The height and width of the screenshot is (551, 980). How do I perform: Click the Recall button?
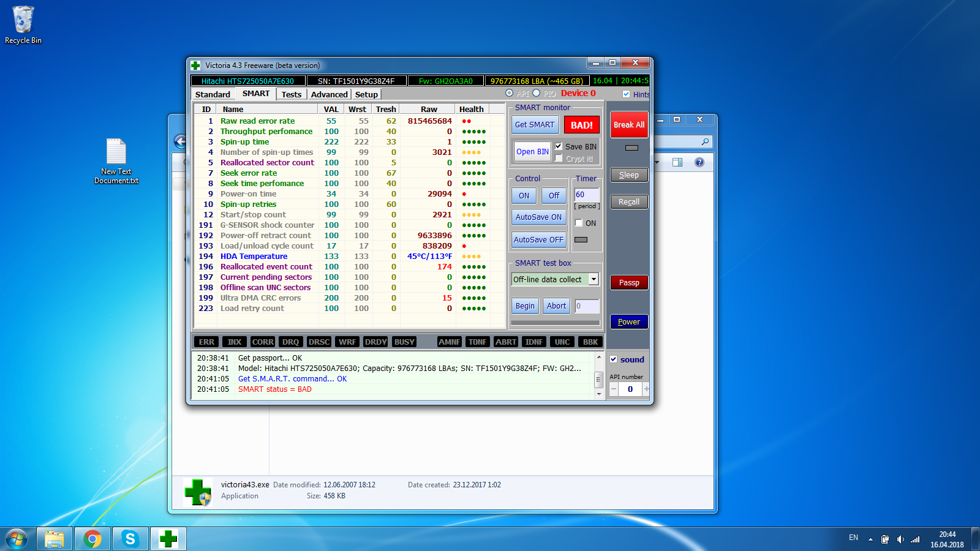pyautogui.click(x=629, y=202)
